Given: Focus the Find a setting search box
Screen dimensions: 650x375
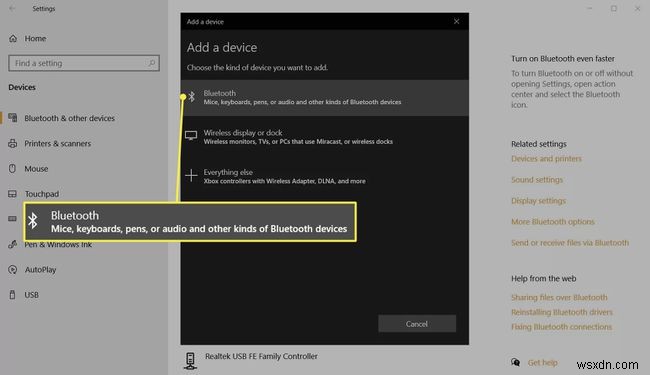Looking at the screenshot, I should click(84, 63).
